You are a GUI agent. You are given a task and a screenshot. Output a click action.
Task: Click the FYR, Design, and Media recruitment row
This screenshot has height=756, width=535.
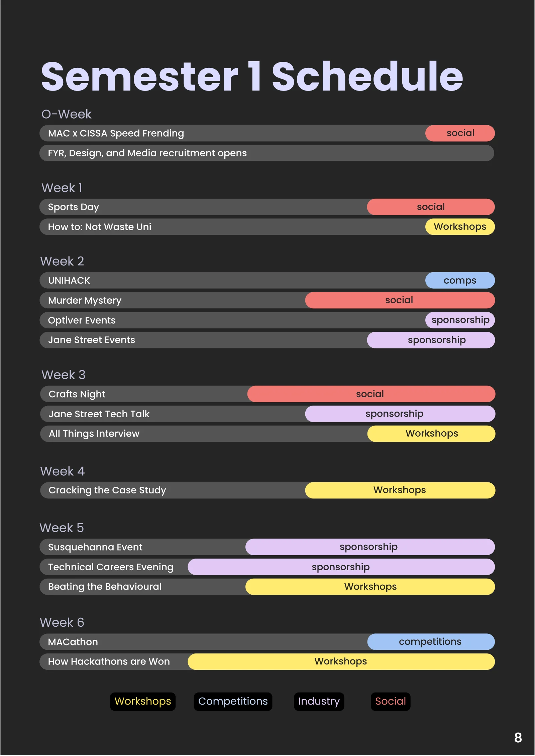point(147,153)
